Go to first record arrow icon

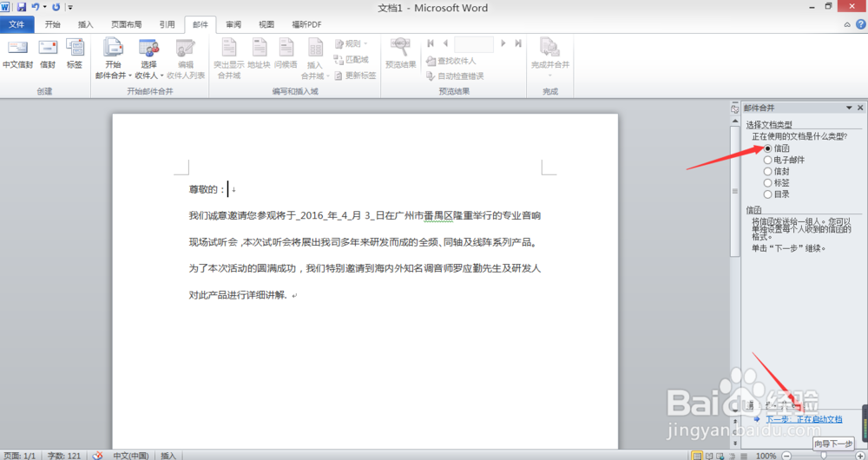coord(431,43)
